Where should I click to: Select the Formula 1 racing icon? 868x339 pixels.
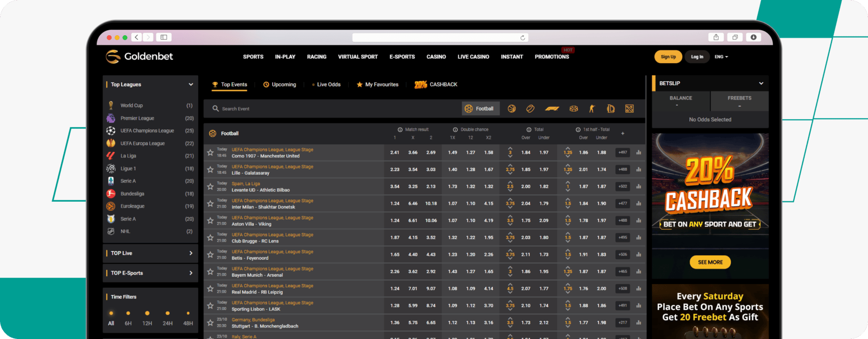click(x=552, y=109)
